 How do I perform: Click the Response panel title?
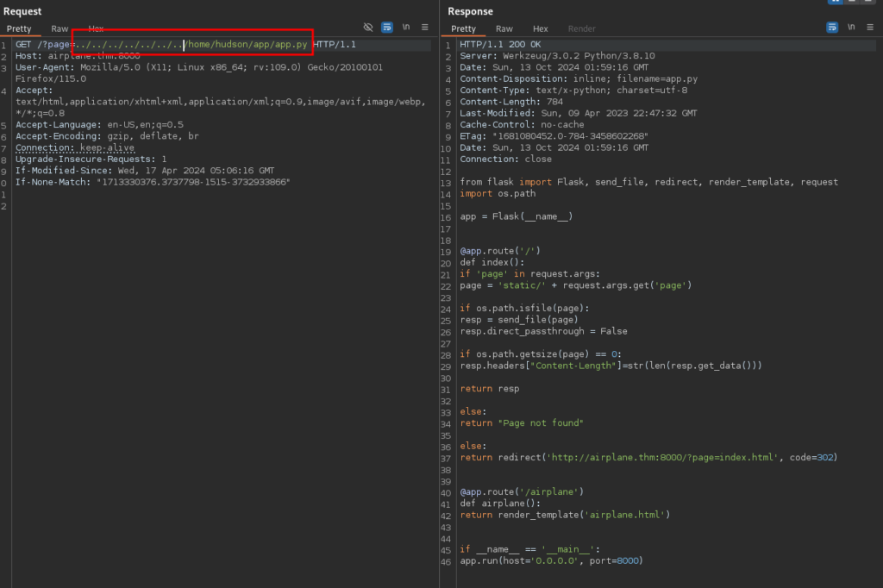470,11
